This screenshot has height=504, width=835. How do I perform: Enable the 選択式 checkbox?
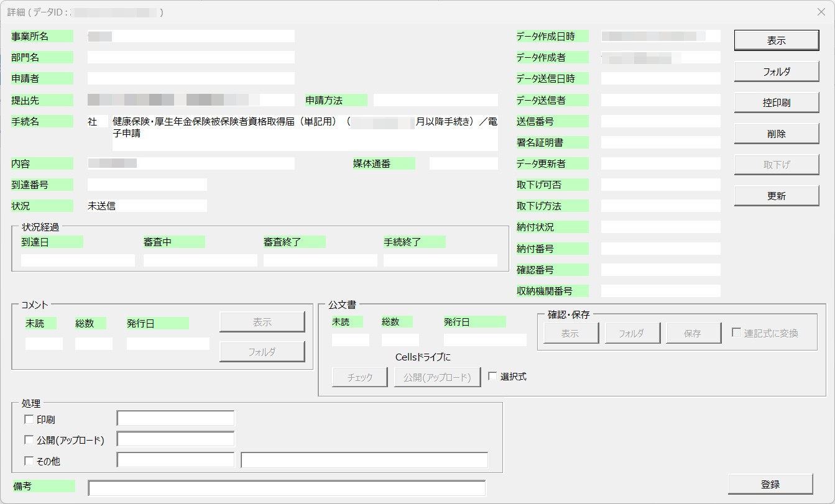(492, 377)
